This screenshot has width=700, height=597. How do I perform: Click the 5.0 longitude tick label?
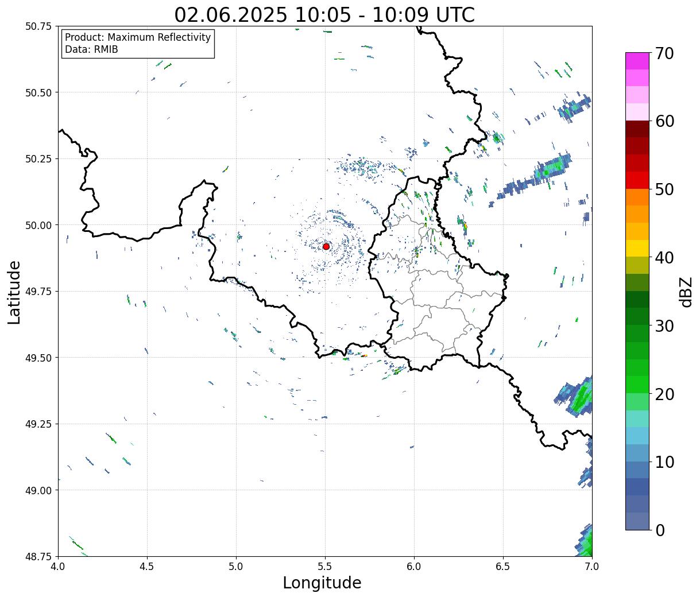236,567
